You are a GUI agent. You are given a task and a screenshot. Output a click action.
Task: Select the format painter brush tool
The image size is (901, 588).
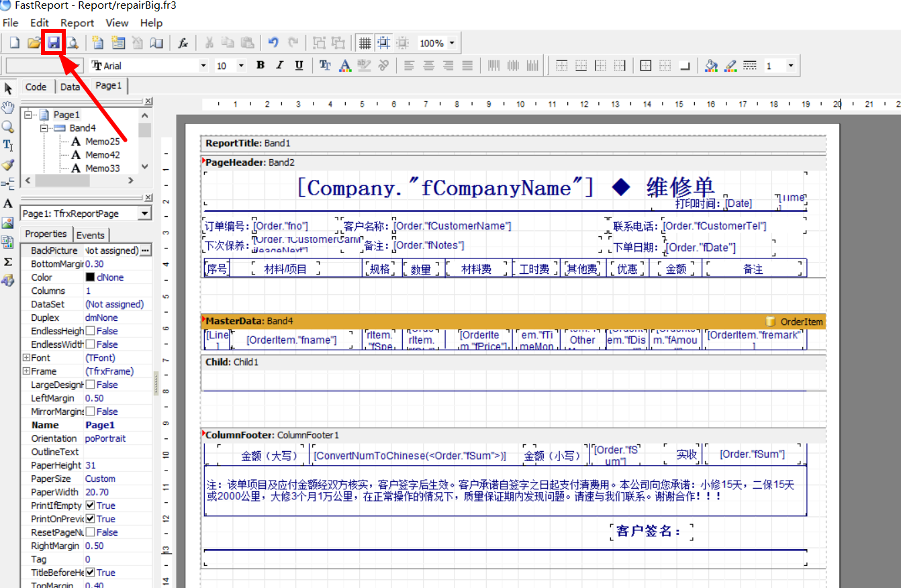point(8,164)
